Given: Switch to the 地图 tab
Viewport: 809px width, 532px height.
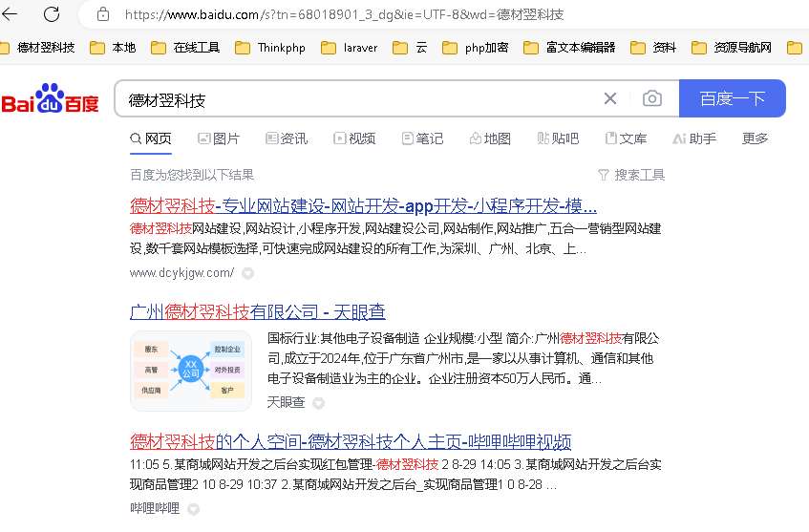Looking at the screenshot, I should click(x=490, y=138).
